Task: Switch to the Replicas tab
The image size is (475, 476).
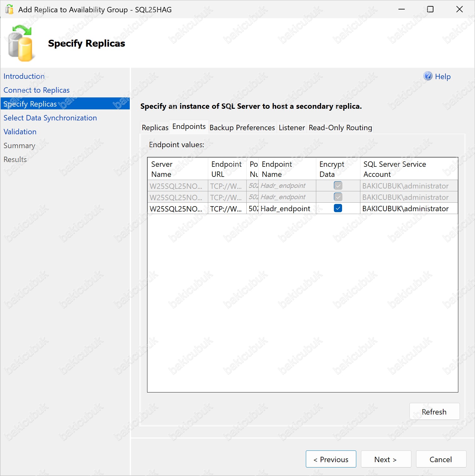Action: [155, 128]
